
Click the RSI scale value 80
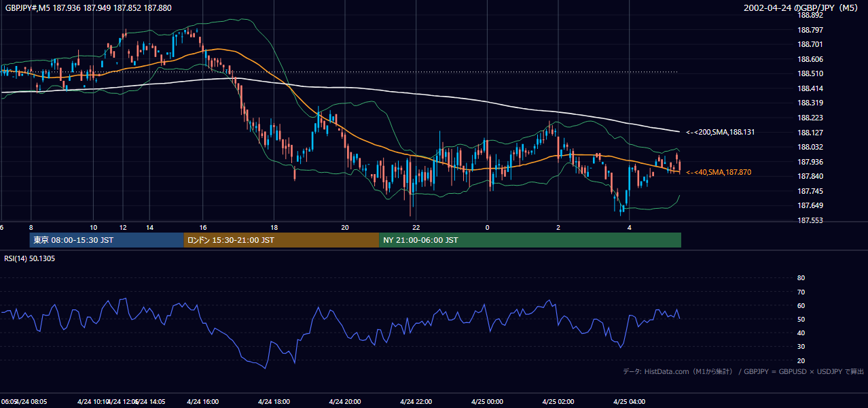click(801, 278)
